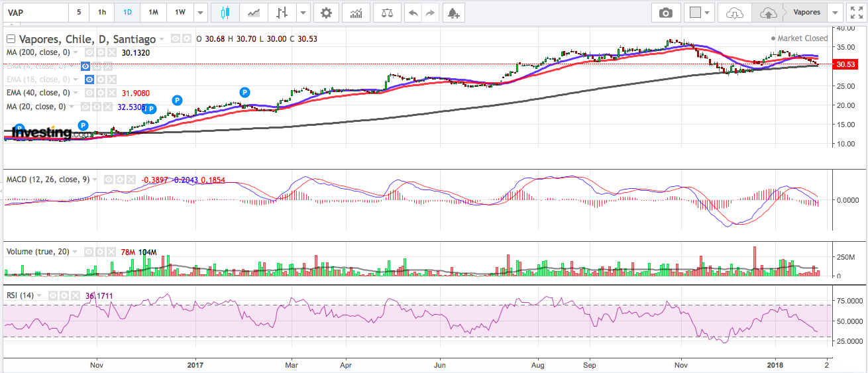The height and width of the screenshot is (373, 868).
Task: Switch to the line chart style
Action: point(254,13)
